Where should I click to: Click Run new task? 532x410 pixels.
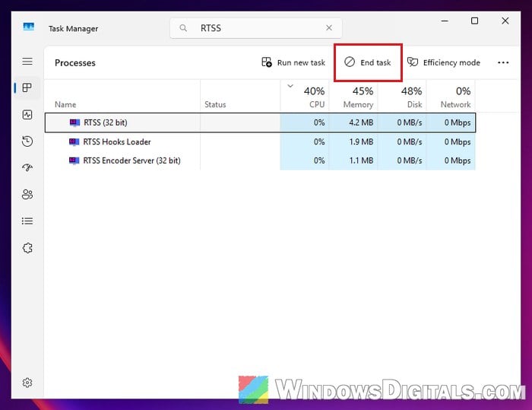coord(293,62)
